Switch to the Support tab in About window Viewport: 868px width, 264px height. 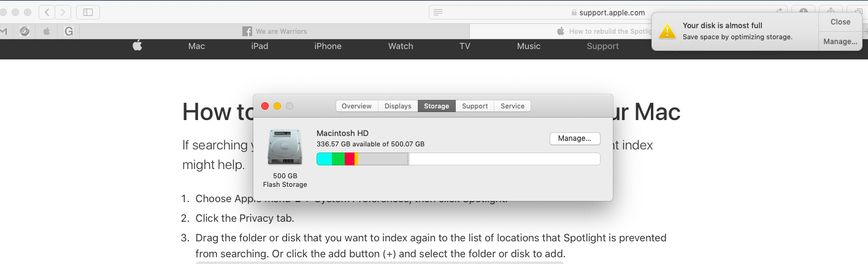pyautogui.click(x=475, y=106)
